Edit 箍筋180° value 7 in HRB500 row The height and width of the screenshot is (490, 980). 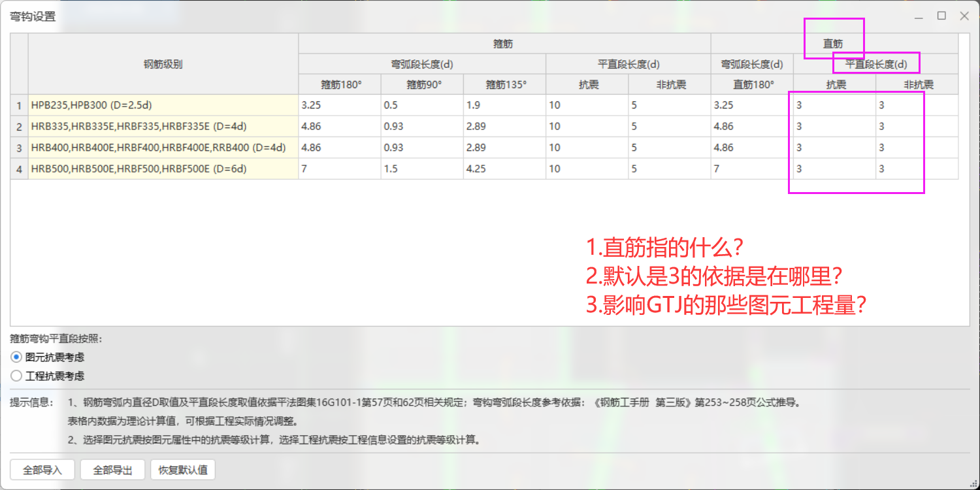(x=340, y=169)
